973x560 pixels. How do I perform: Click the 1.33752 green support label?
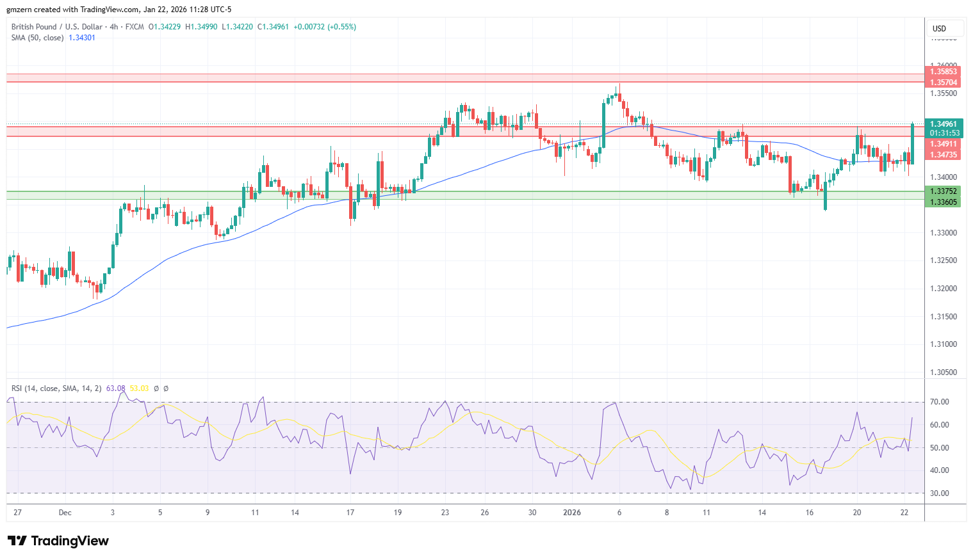944,191
